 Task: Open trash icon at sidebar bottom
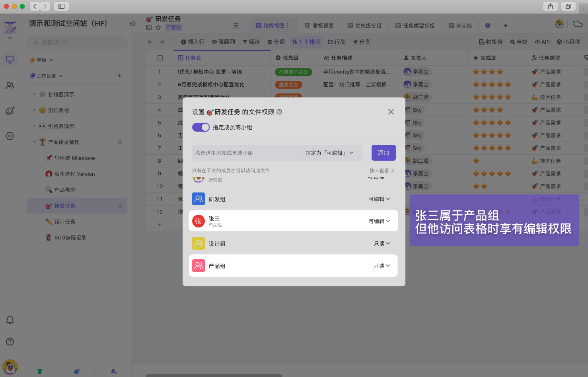(x=40, y=371)
